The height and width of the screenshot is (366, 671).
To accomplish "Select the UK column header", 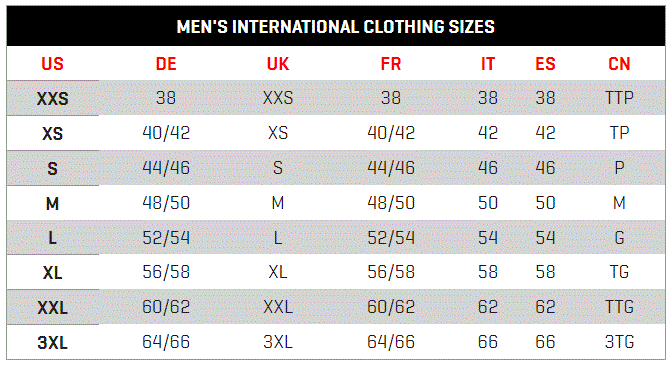I will (x=278, y=64).
